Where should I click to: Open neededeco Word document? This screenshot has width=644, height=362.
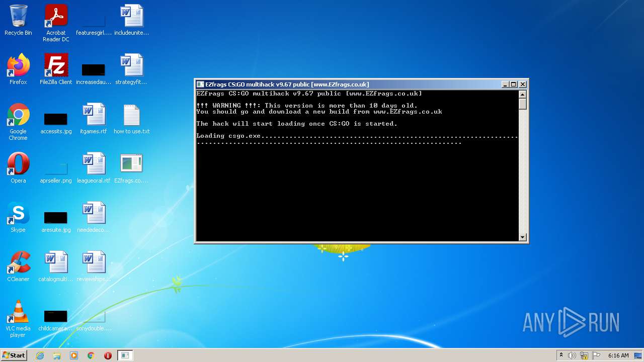point(94,217)
